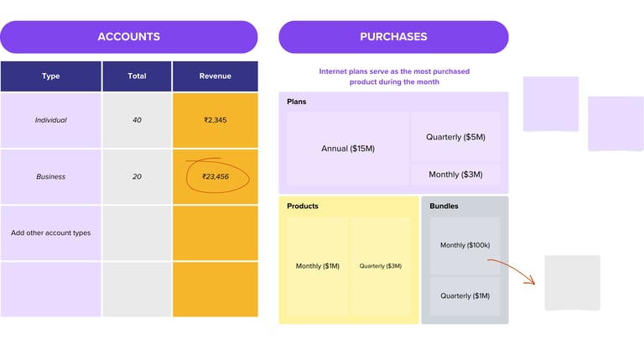Image resolution: width=644 pixels, height=345 pixels.
Task: Click the Individual account type cell
Action: tap(51, 120)
